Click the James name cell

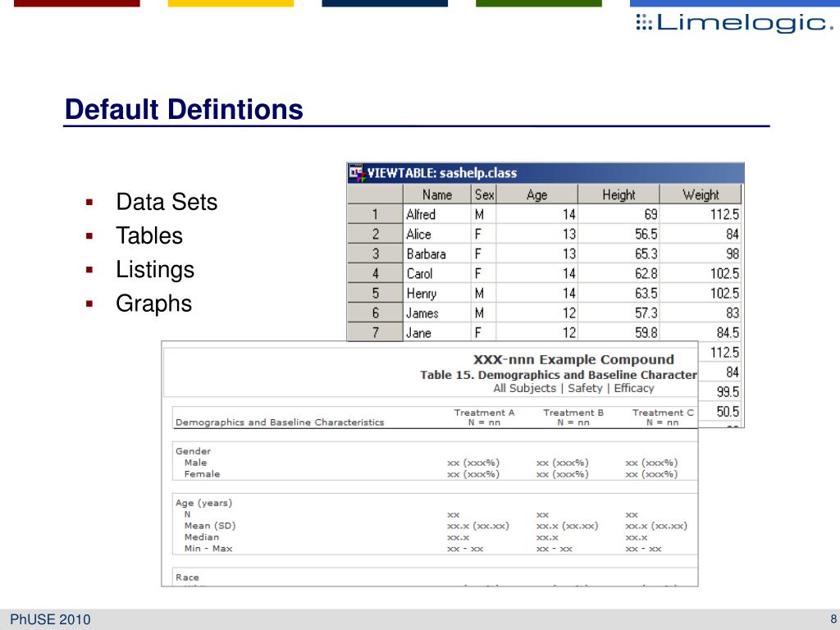437,313
